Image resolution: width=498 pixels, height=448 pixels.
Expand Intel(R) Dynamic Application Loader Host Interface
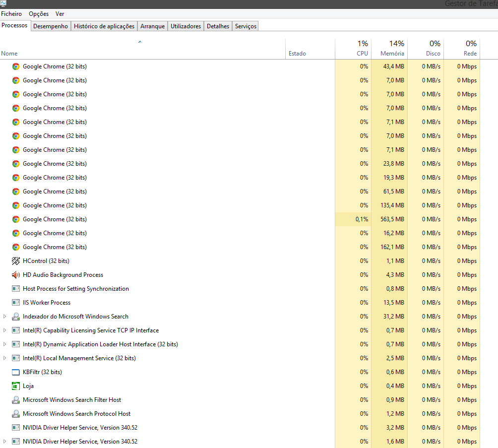point(5,344)
